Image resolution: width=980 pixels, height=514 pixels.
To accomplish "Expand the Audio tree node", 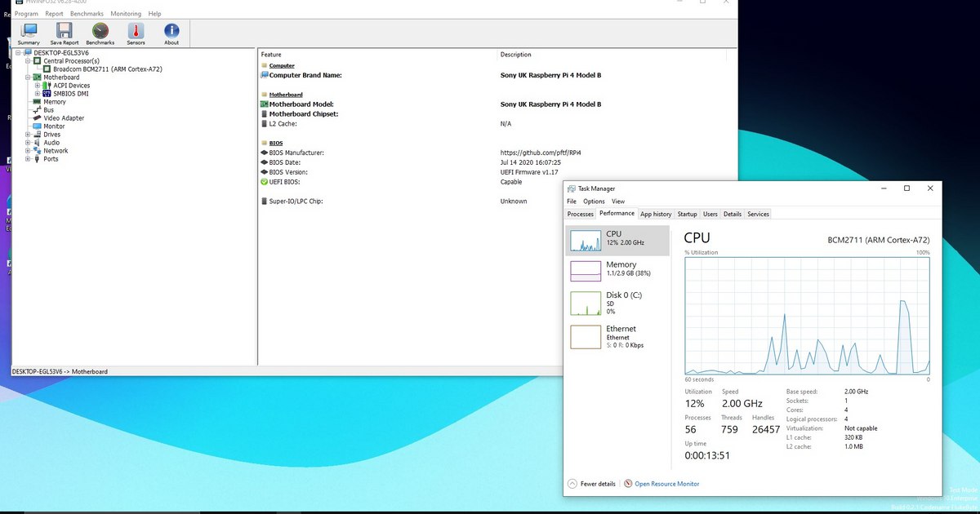I will coord(28,143).
